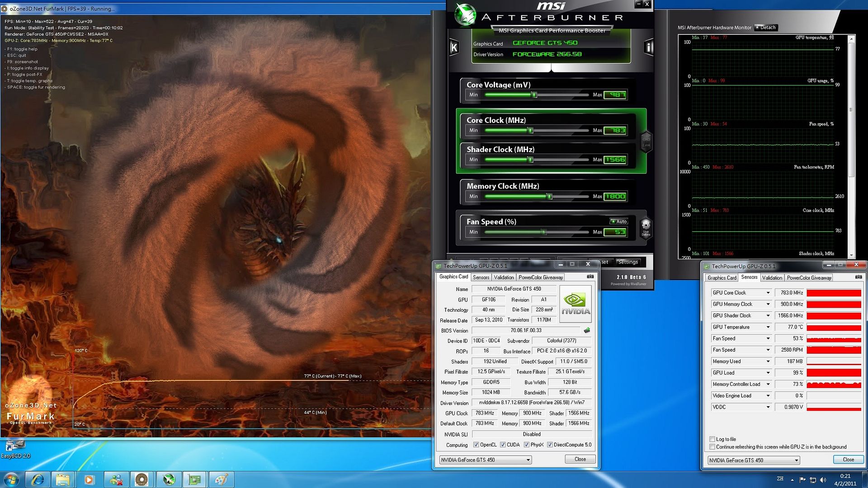
Task: Click the Hardware Monitor vertical scrollbar
Action: tap(851, 147)
